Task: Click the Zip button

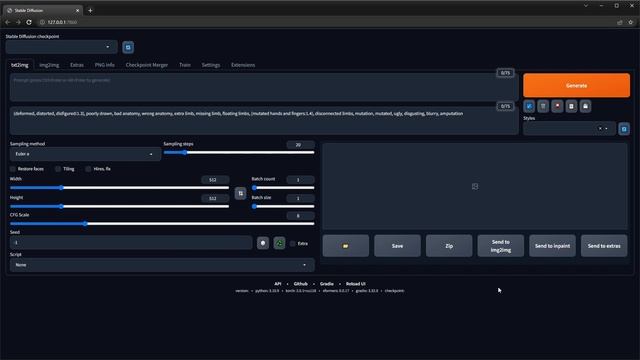Action: click(x=449, y=246)
